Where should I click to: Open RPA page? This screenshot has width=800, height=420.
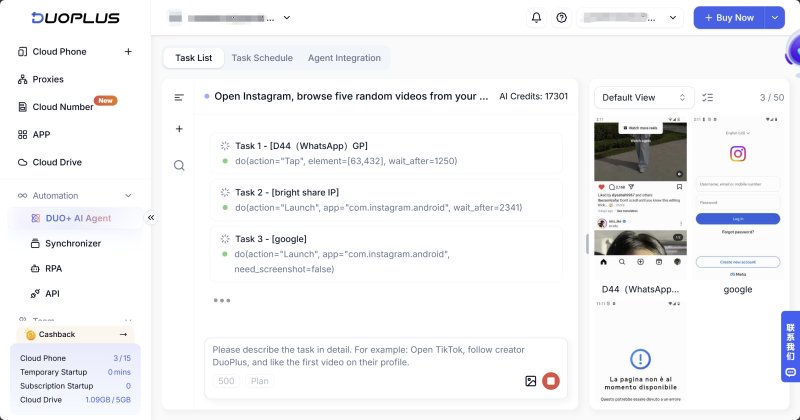[53, 268]
